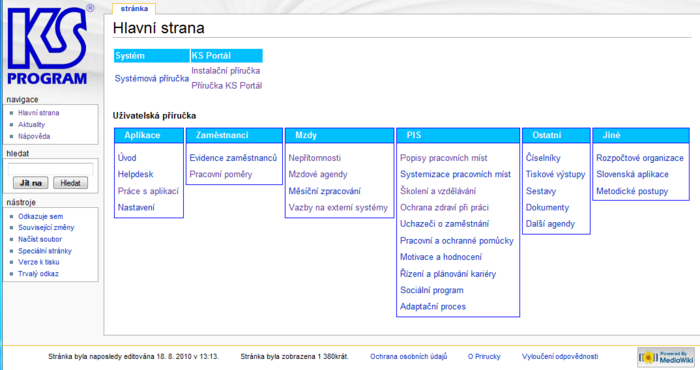Open Měsíční zpracování under Mzdy
The height and width of the screenshot is (370, 700).
coord(324,191)
